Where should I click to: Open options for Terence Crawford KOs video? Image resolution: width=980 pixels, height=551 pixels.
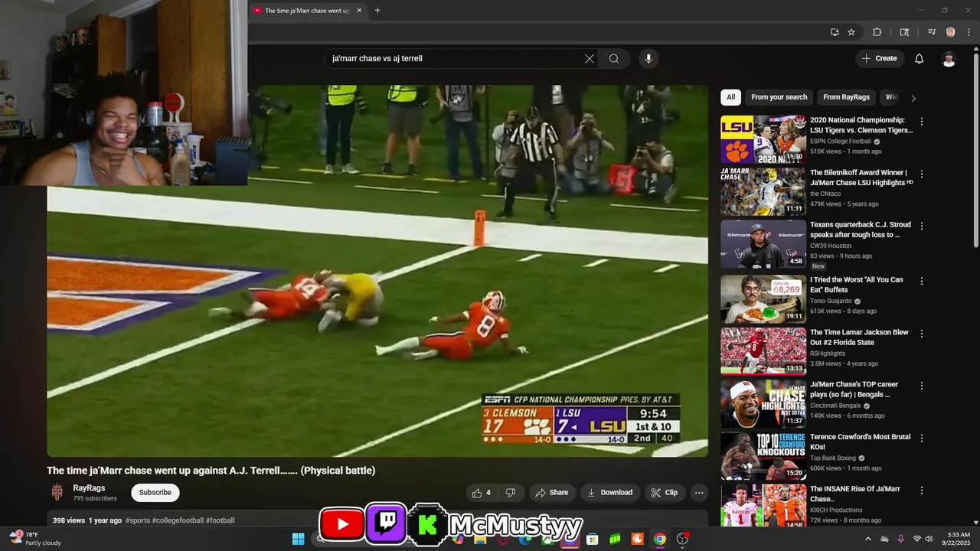point(922,439)
